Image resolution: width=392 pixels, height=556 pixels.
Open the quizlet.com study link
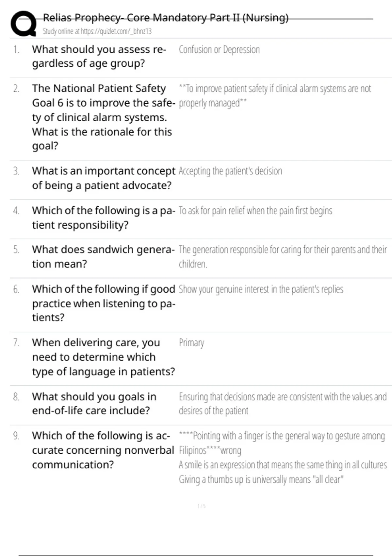point(97,31)
